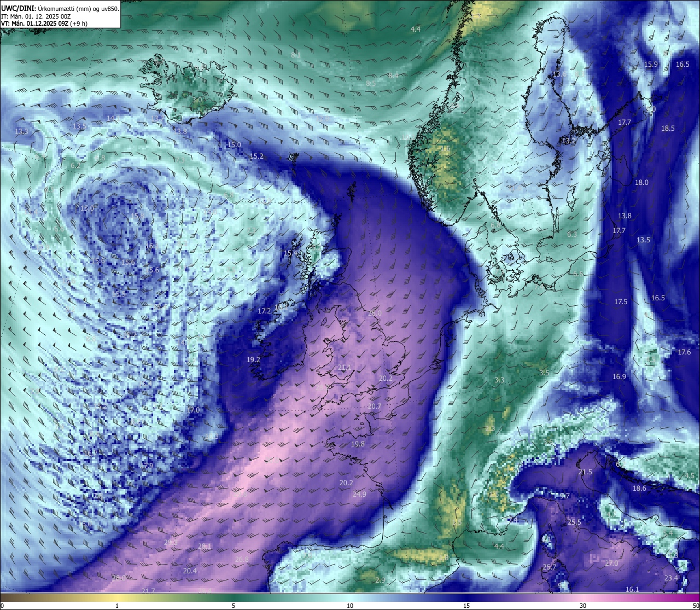The image size is (700, 610).
Task: Click the 20.4 value on the map
Action: pos(190,571)
